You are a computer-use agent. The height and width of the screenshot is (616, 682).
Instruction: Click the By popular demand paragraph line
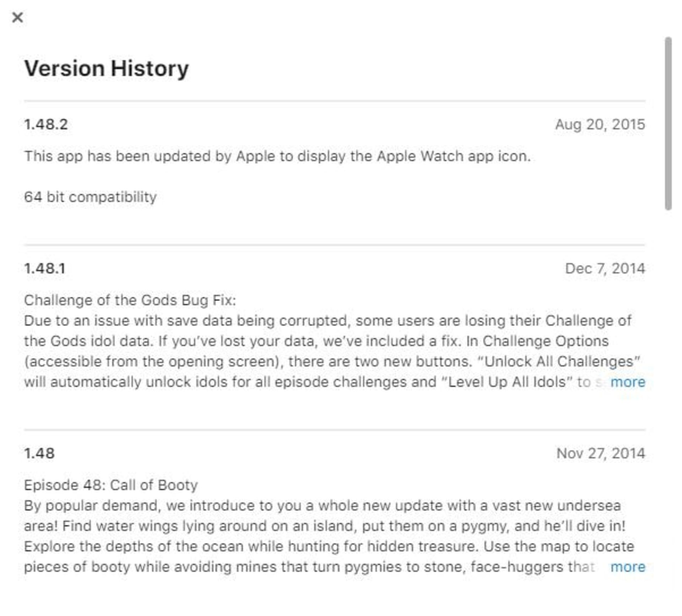(x=322, y=506)
